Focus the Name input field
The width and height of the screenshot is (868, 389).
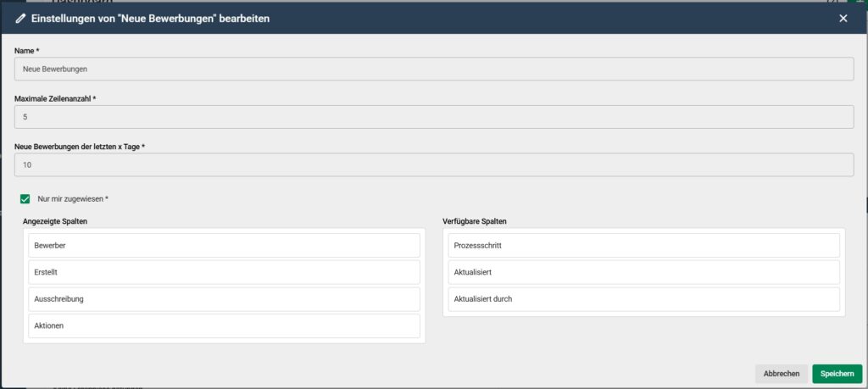pyautogui.click(x=434, y=69)
